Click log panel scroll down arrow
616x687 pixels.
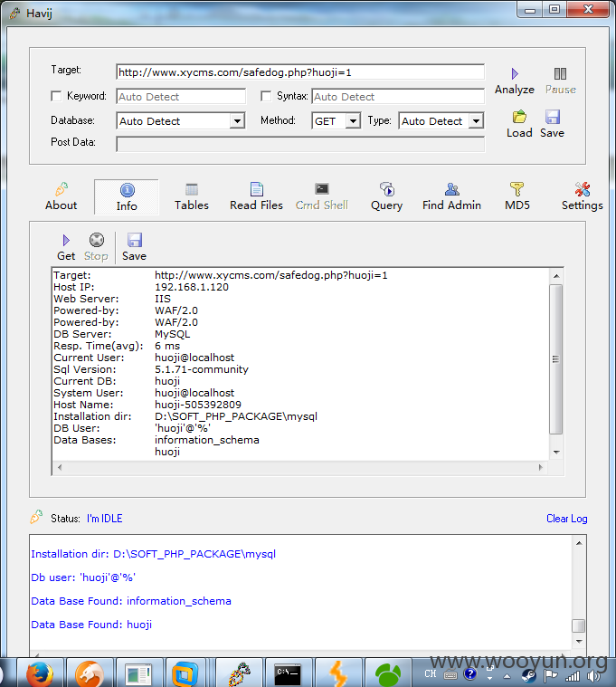[579, 641]
